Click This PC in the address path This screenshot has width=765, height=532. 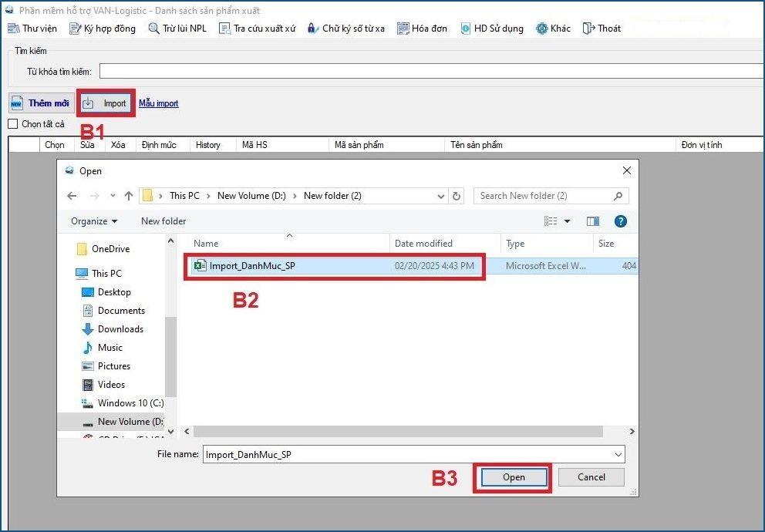point(184,196)
